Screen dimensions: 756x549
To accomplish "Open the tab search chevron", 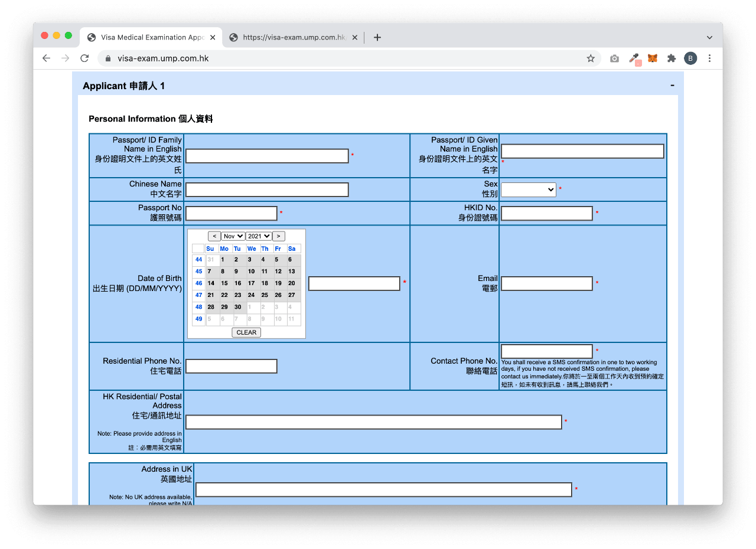I will [x=709, y=37].
